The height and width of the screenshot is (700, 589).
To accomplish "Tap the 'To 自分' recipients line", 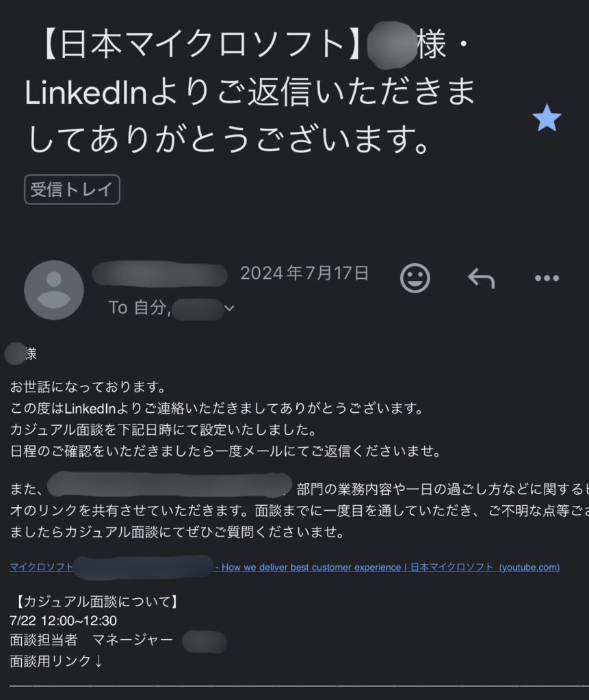I will (139, 308).
